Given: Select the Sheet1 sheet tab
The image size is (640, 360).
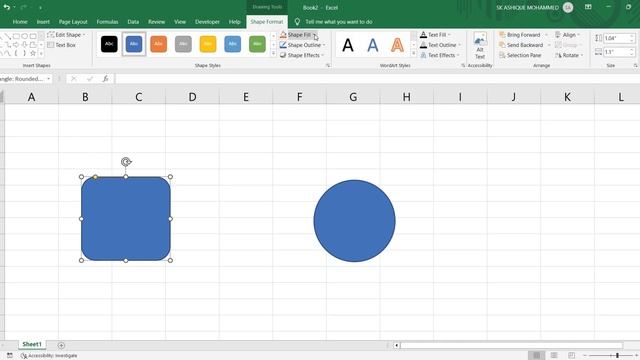Looking at the screenshot, I should pos(32,344).
